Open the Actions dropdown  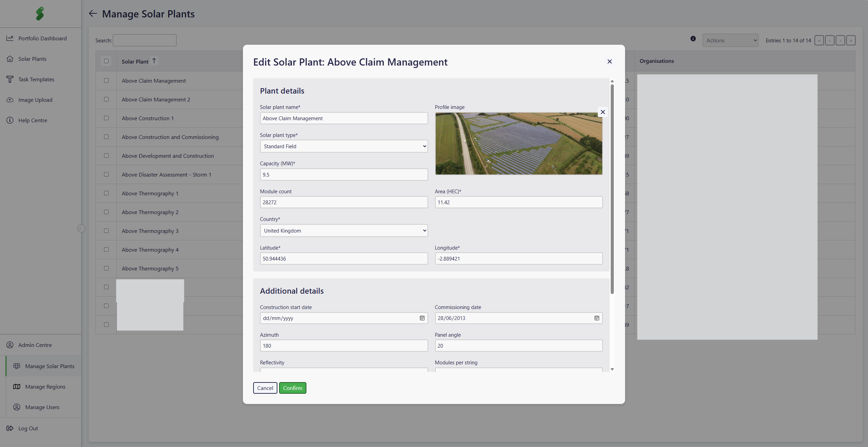pos(730,40)
